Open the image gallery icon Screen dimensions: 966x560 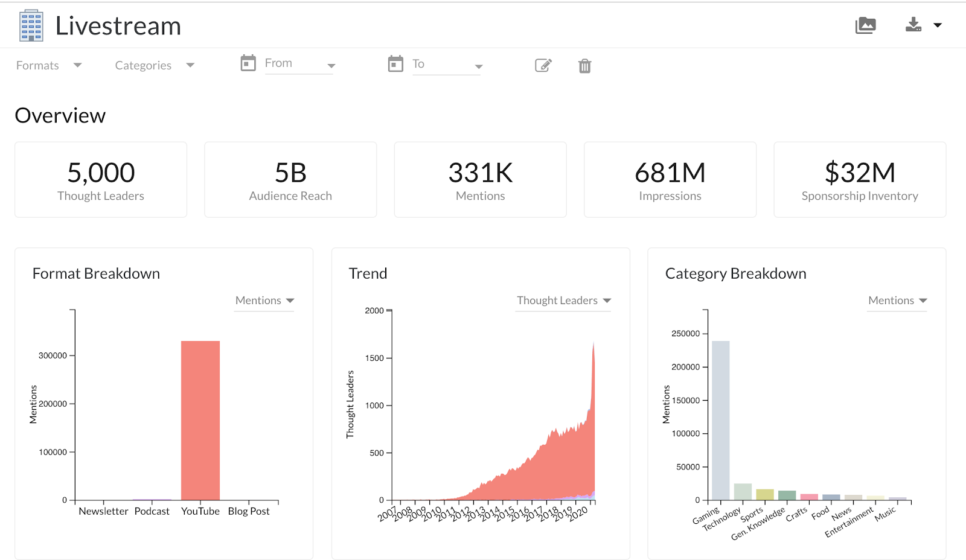point(865,25)
